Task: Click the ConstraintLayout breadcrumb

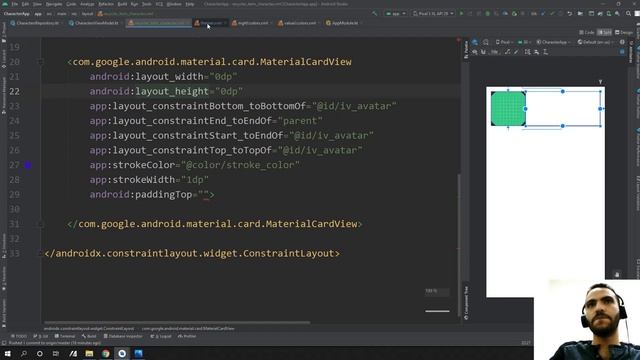Action: [89, 329]
